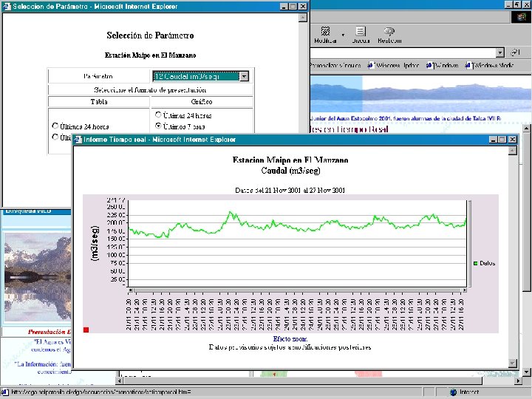
Task: Click the main browser vertical scrollbar thumb
Action: [526, 212]
